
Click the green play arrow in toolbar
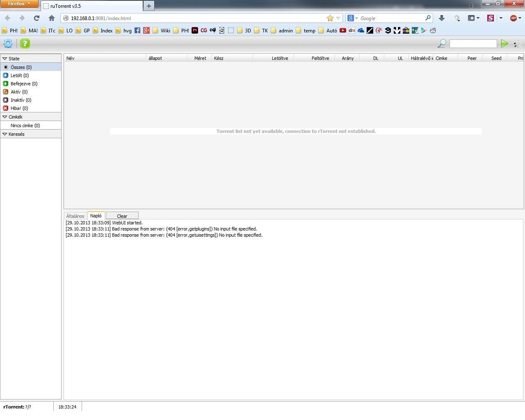[504, 43]
